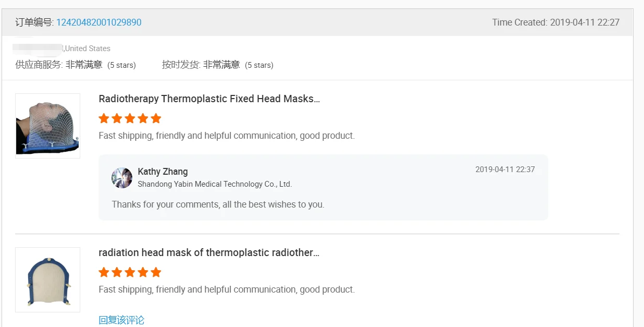The image size is (644, 327).
Task: Click the seller reply text 'Thanks for your comments'
Action: coord(218,204)
